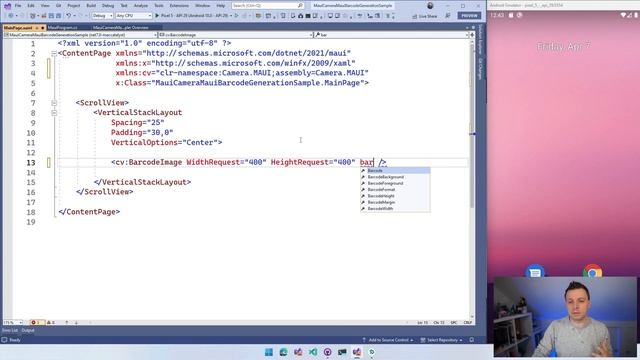The width and height of the screenshot is (640, 360).
Task: Open the Error List panel tab
Action: 10,330
